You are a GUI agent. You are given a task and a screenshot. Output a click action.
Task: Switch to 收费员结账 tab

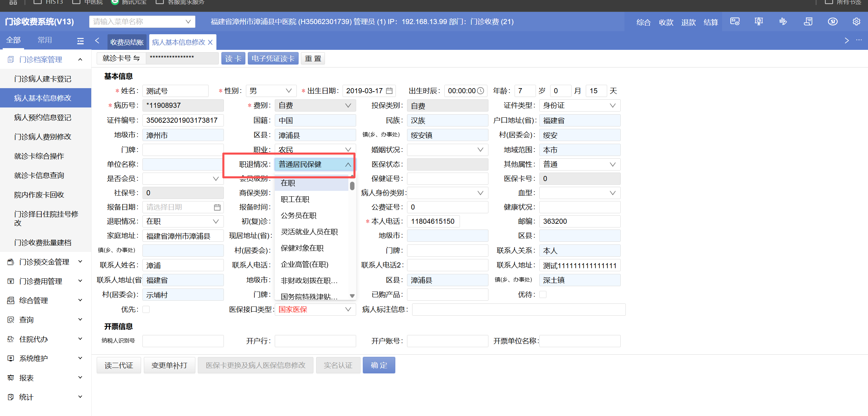pyautogui.click(x=127, y=42)
